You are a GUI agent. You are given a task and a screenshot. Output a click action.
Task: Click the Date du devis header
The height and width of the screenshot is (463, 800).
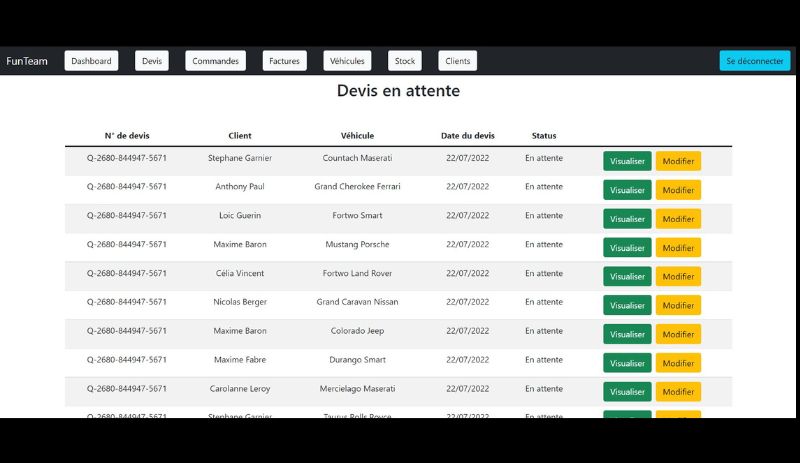(468, 136)
